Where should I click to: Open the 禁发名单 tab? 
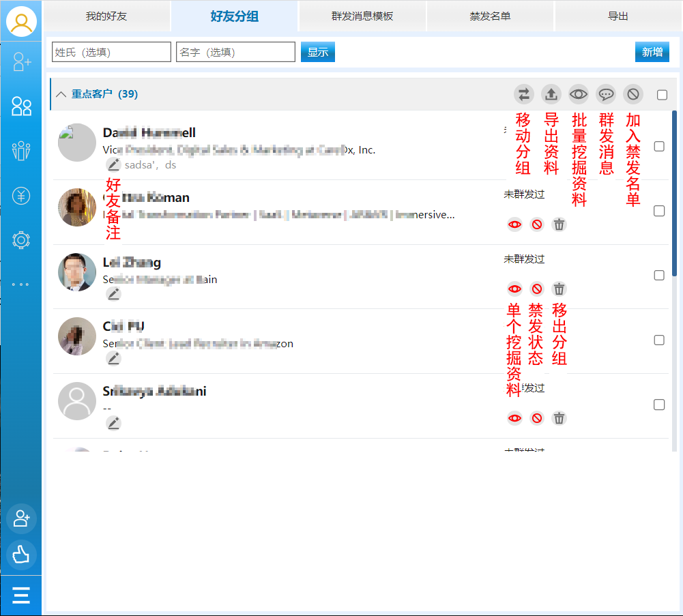tap(490, 16)
